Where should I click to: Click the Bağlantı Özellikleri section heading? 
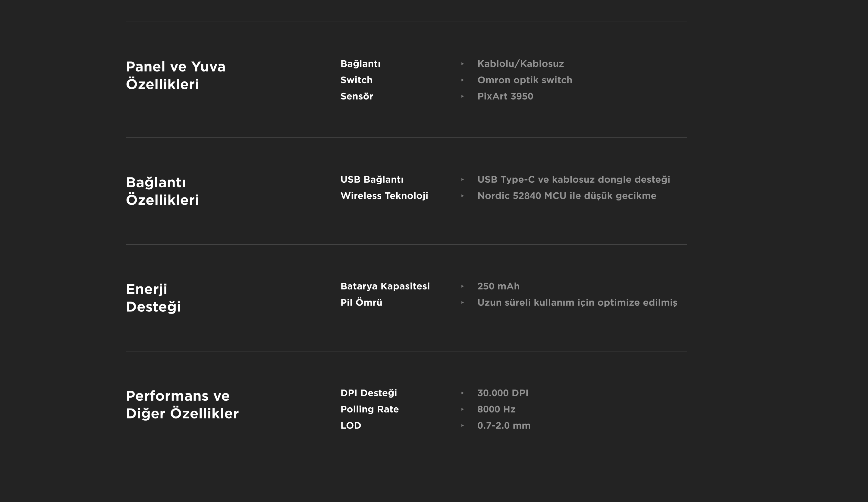[162, 191]
